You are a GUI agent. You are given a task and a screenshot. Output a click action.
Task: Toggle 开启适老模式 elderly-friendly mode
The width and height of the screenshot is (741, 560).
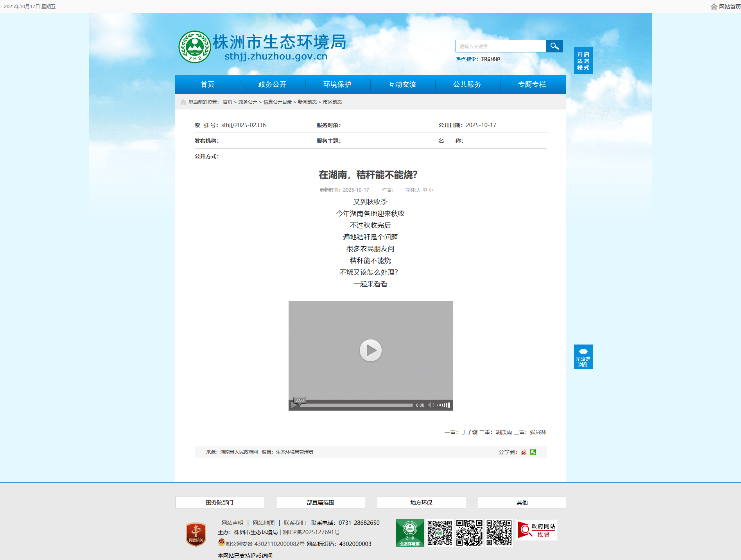(583, 61)
